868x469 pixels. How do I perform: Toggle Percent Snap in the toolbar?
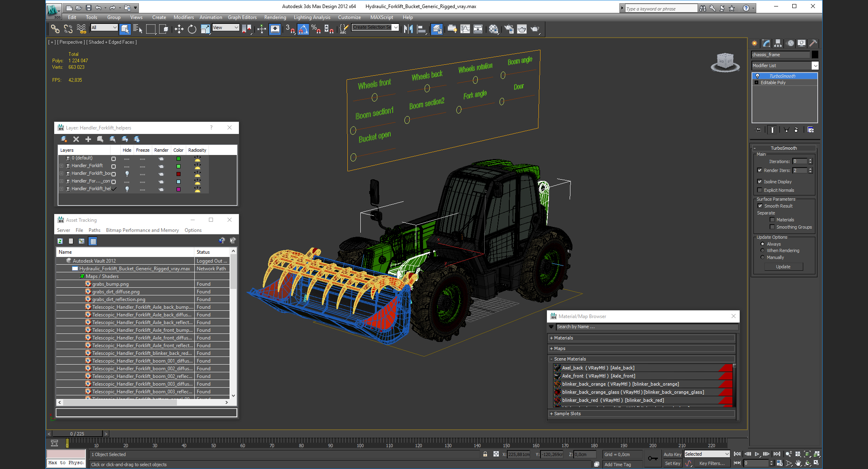[x=316, y=29]
